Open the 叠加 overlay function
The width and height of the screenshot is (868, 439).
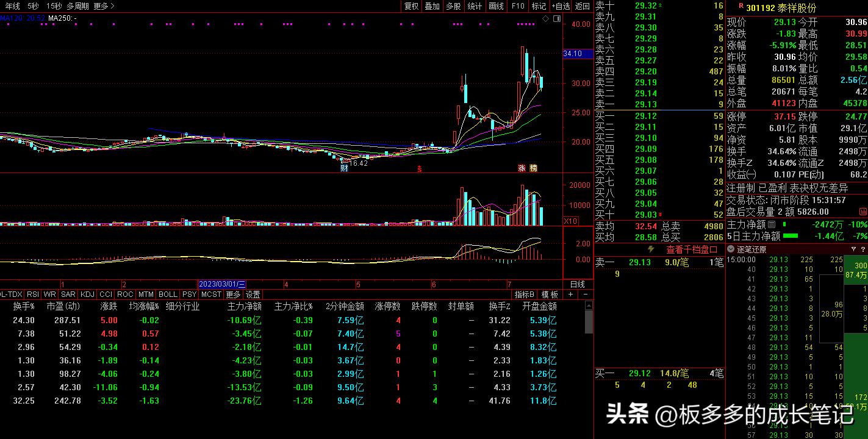coord(431,6)
